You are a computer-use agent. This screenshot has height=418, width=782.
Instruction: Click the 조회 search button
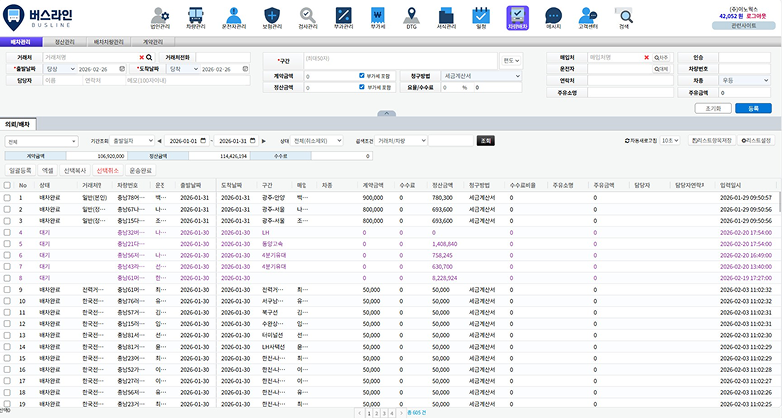(486, 141)
